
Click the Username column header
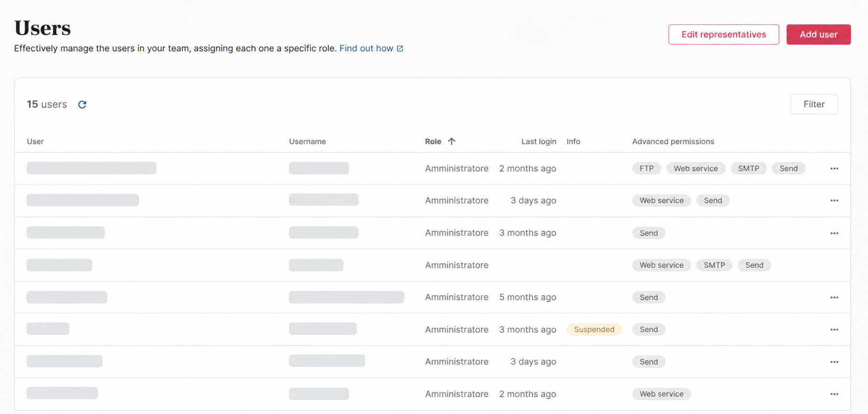point(308,142)
